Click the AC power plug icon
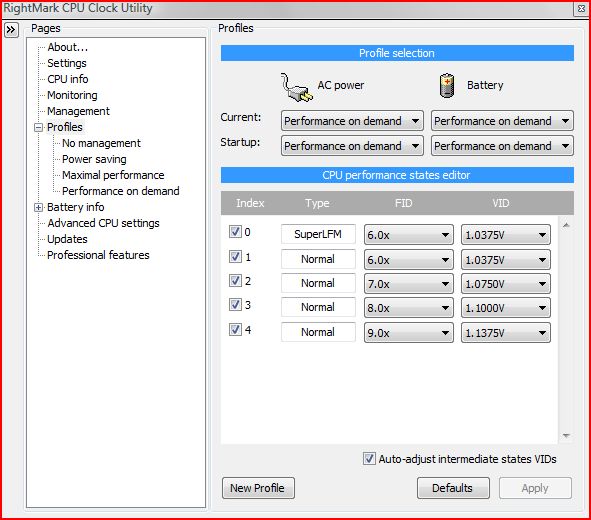Image resolution: width=591 pixels, height=520 pixels. point(297,87)
